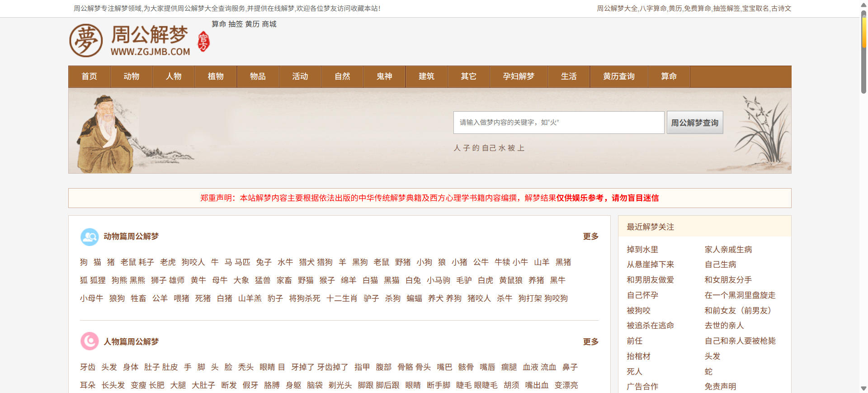Open 自己怀孕 in recent dreams

pos(642,295)
